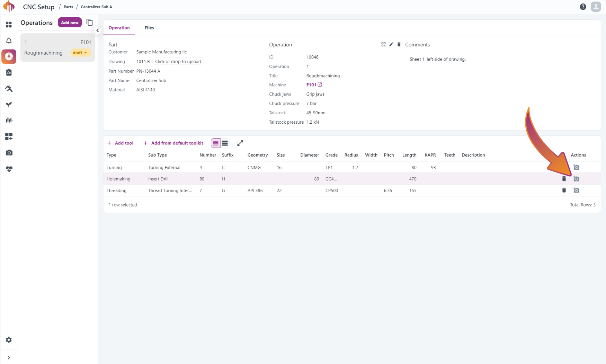
Task: Sort by the Diameter column header
Action: coord(310,155)
